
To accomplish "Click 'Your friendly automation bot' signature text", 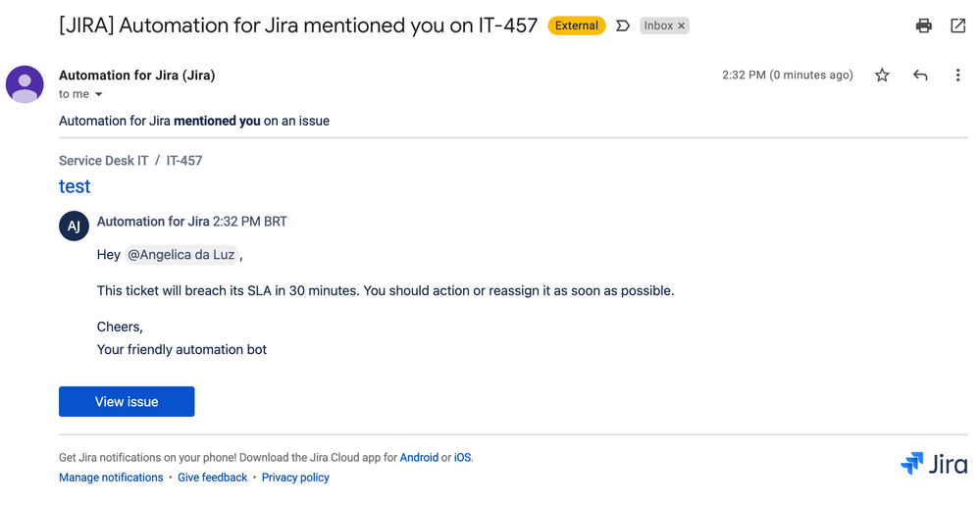I will [181, 350].
